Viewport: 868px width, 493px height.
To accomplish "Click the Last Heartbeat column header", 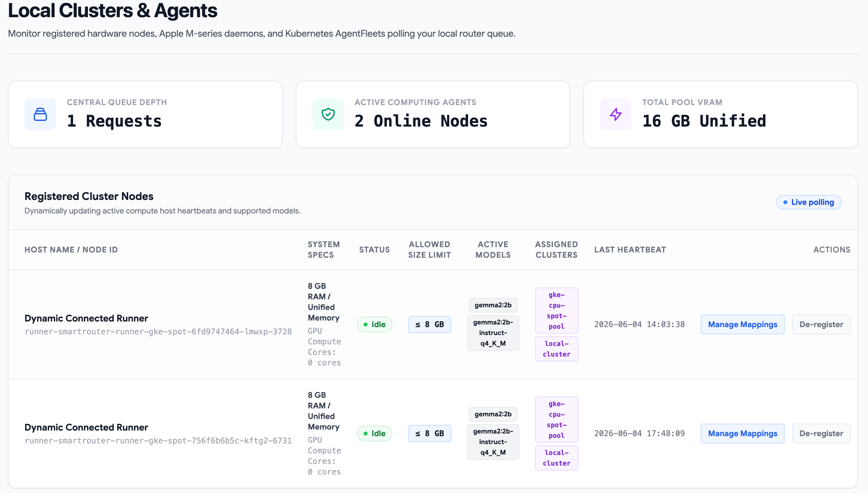I will tap(630, 249).
